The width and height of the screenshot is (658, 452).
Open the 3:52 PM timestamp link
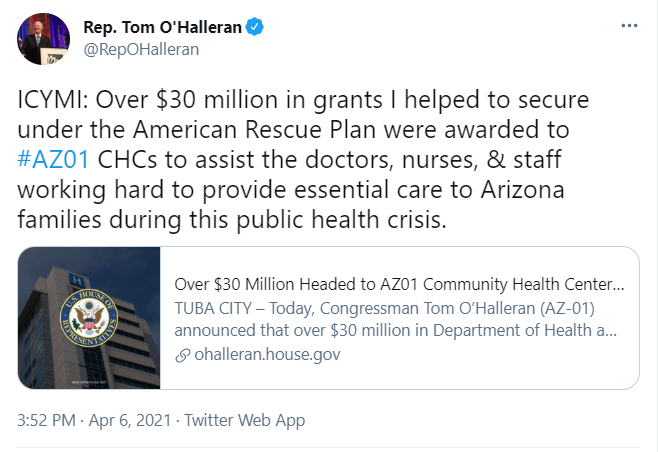coord(47,420)
